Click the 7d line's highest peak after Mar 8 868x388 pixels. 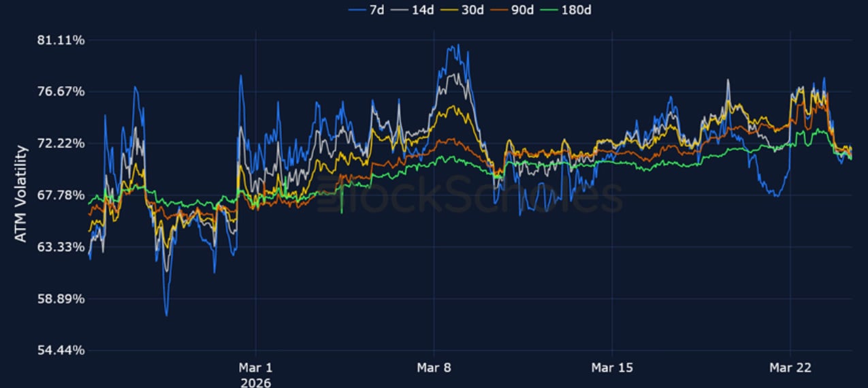click(x=458, y=46)
